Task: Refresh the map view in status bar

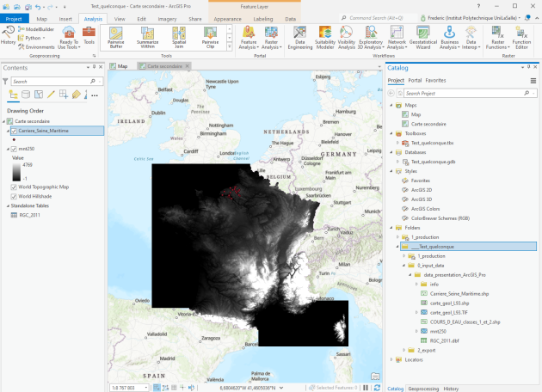Action: 377,388
